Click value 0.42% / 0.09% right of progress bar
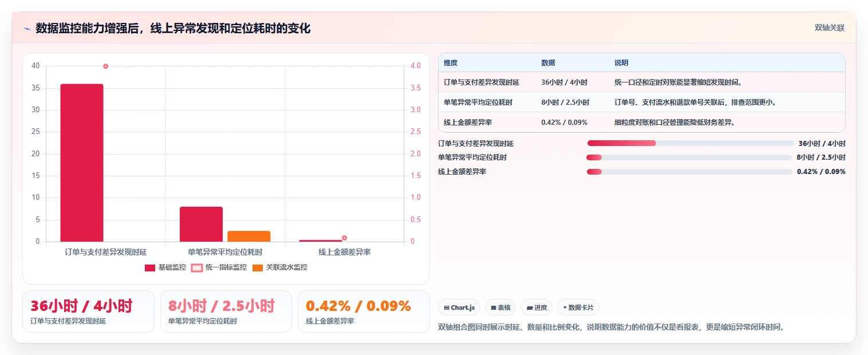Viewport: 868px width, 355px height. [x=821, y=172]
